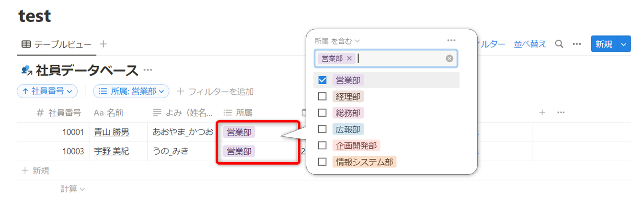
Task: Expand the 所属 を含む condition dropdown
Action: [x=337, y=41]
